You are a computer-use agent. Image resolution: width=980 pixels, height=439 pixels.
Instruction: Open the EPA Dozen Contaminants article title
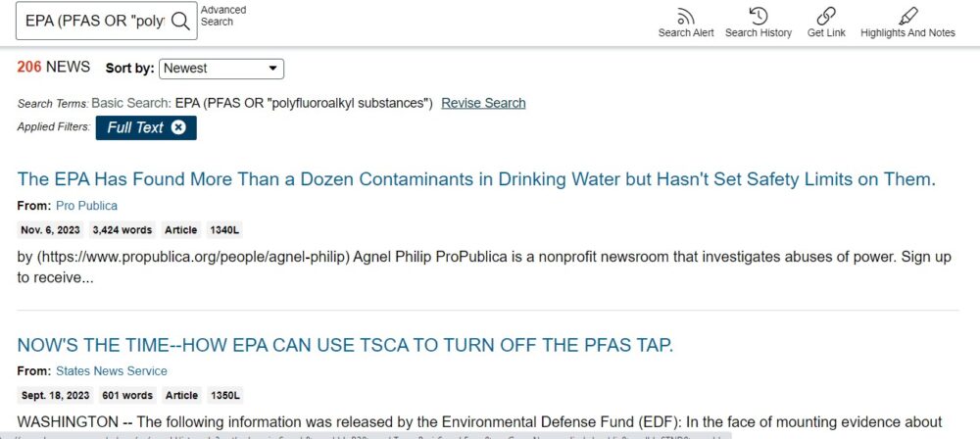pos(476,179)
